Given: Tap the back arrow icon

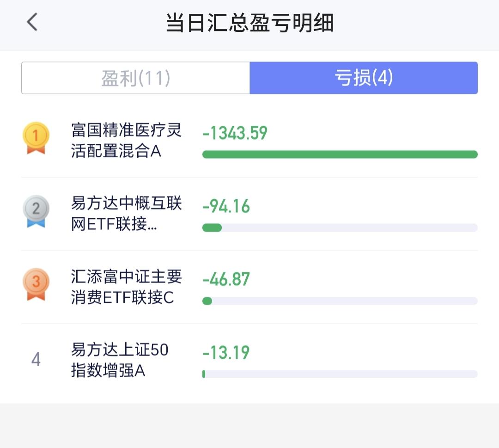Looking at the screenshot, I should tap(32, 22).
